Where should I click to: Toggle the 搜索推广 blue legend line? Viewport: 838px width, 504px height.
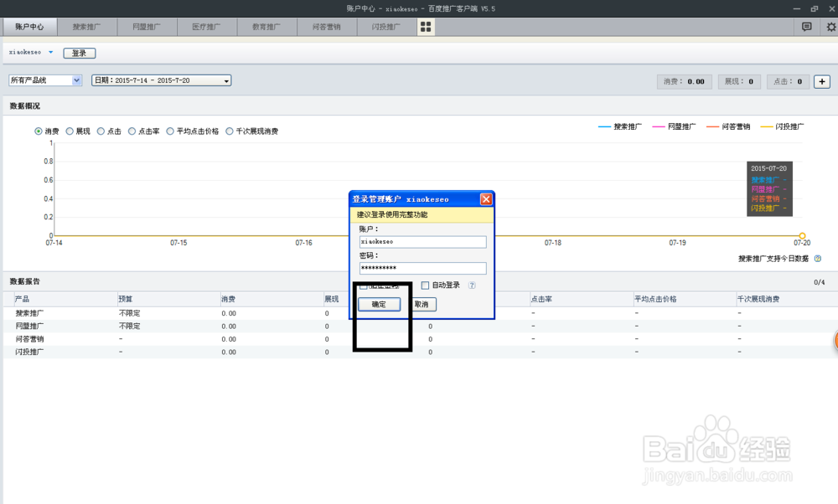coord(620,126)
